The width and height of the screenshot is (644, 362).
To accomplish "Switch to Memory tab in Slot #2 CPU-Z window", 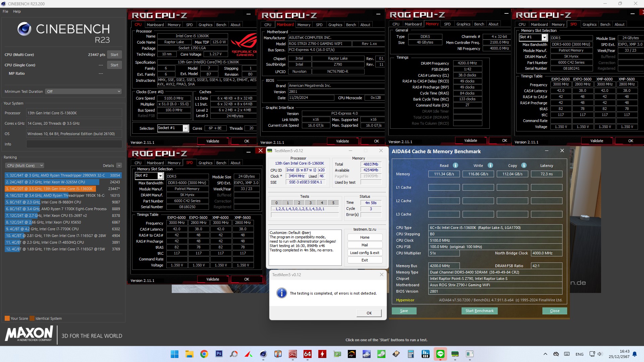I will coord(174,163).
